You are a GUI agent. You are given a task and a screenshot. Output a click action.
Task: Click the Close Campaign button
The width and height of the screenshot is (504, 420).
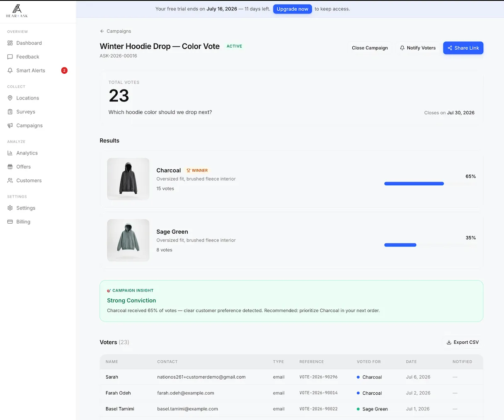pos(370,48)
